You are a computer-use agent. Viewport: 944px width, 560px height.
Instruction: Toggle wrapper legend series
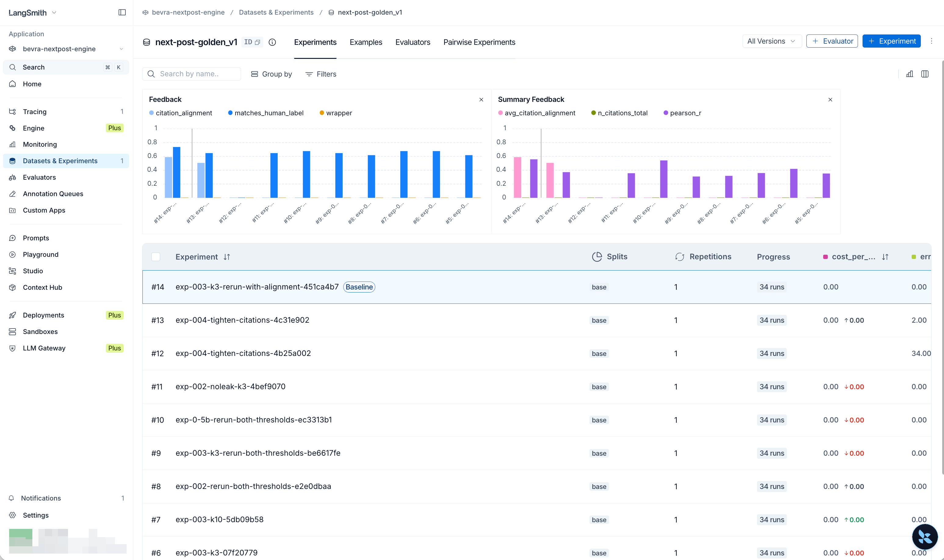336,113
